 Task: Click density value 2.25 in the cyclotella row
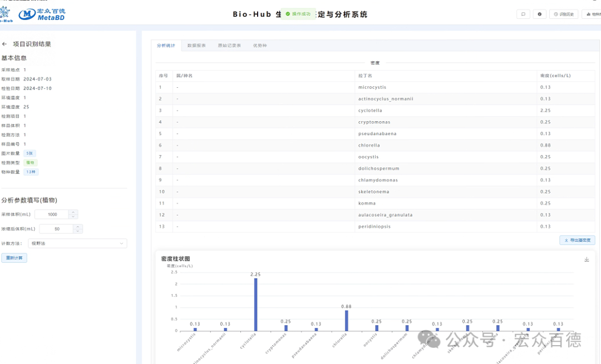pos(545,111)
